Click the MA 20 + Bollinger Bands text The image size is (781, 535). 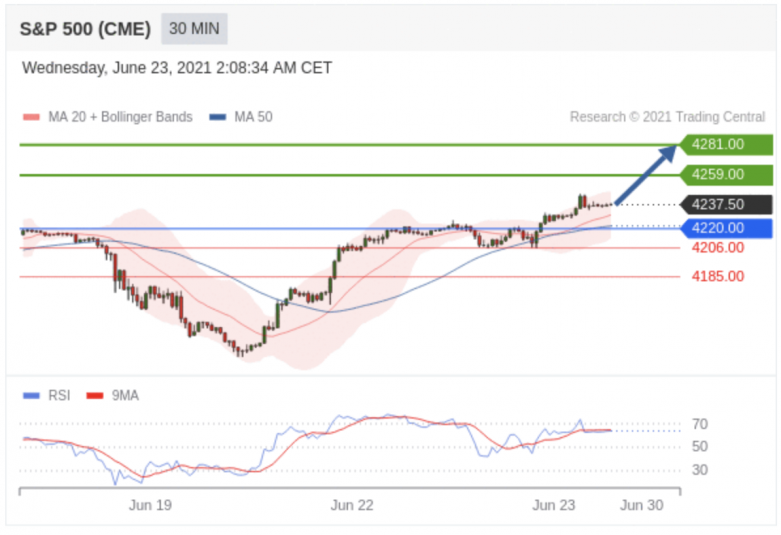pos(120,117)
